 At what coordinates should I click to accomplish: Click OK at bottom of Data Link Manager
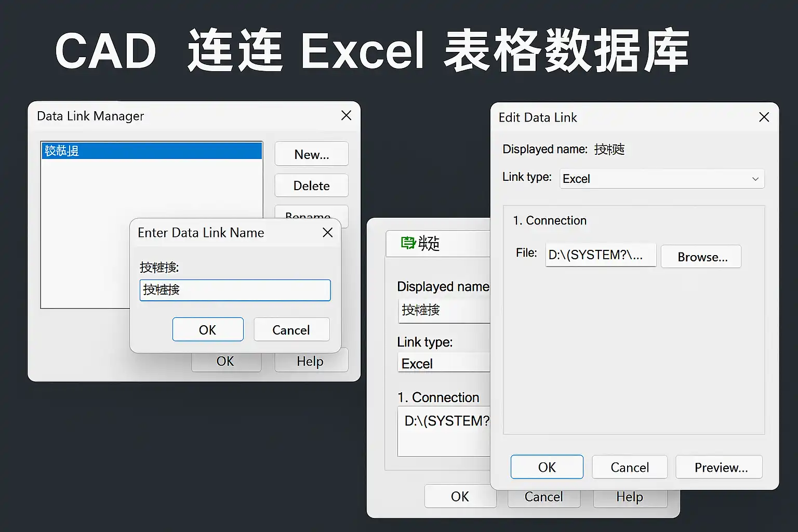point(226,362)
